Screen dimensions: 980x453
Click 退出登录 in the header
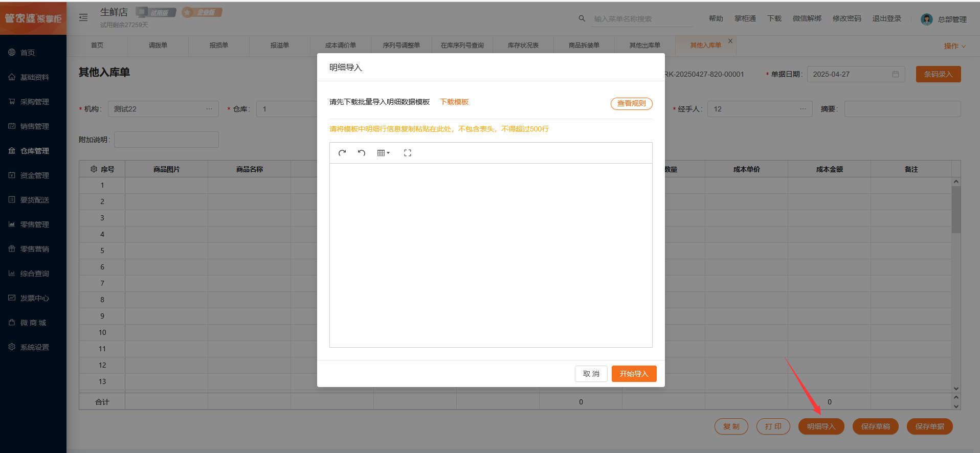point(887,18)
